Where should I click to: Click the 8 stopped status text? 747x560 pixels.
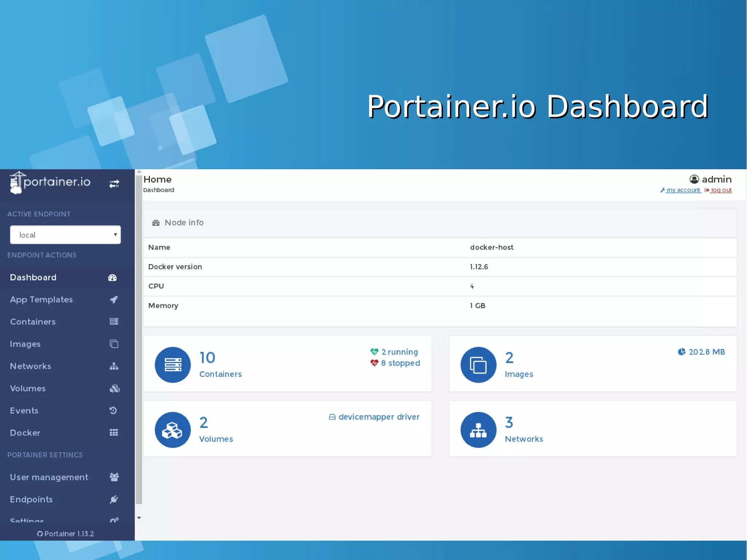tap(400, 363)
